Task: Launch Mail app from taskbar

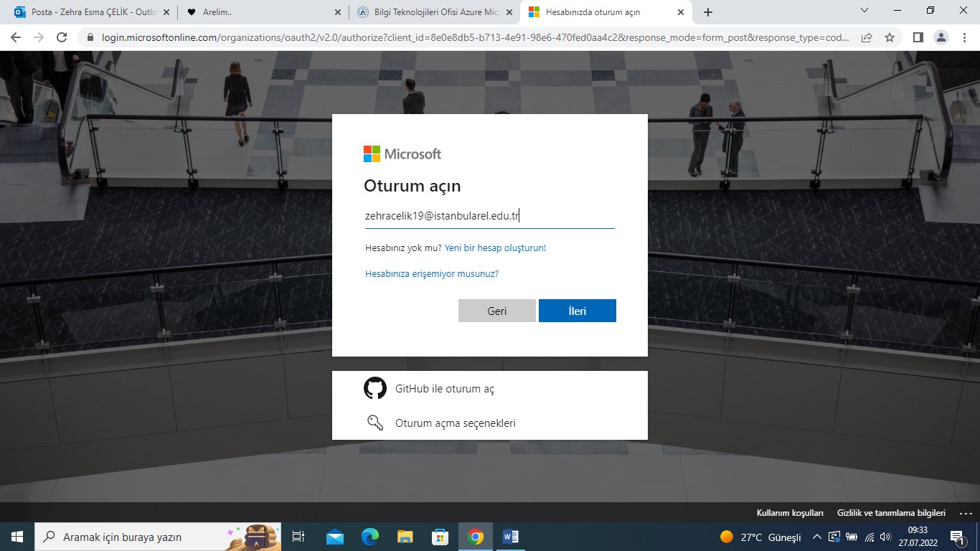Action: point(335,537)
